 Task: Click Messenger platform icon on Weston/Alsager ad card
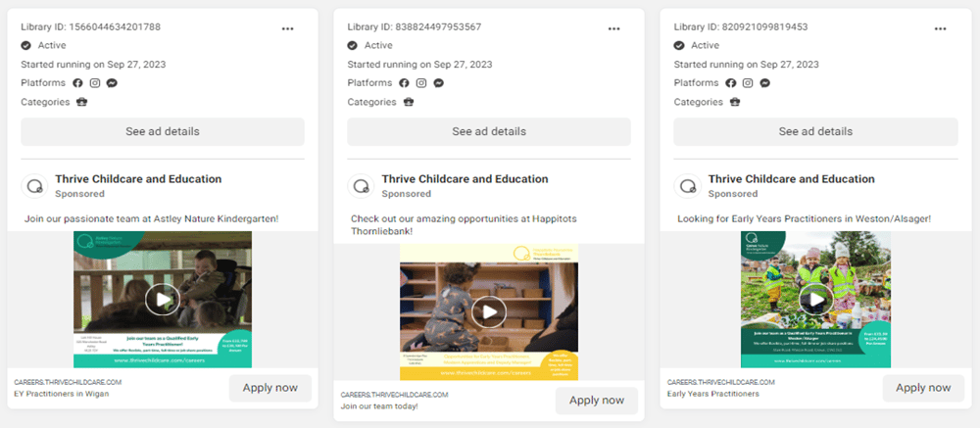click(x=765, y=83)
